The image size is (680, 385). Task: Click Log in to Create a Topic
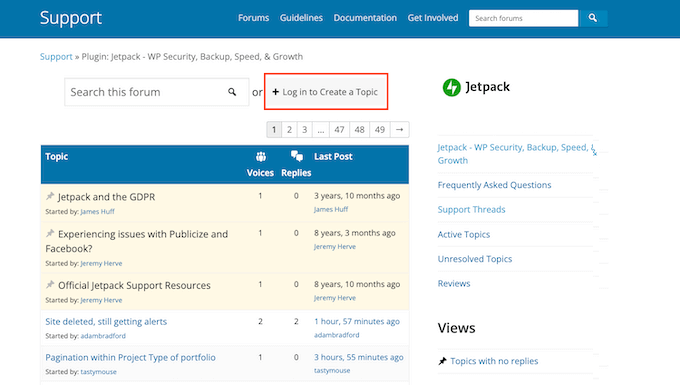coord(326,91)
